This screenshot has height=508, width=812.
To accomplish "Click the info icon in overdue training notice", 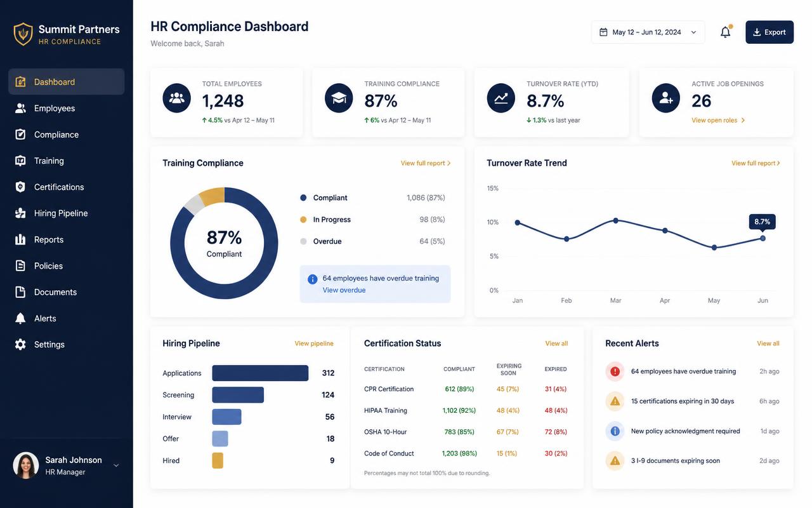I will click(312, 279).
